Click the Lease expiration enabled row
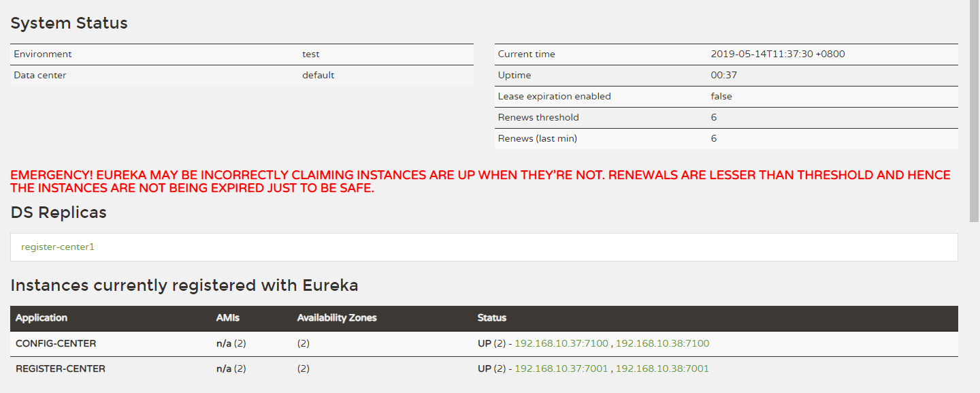980x393 pixels. tap(726, 97)
